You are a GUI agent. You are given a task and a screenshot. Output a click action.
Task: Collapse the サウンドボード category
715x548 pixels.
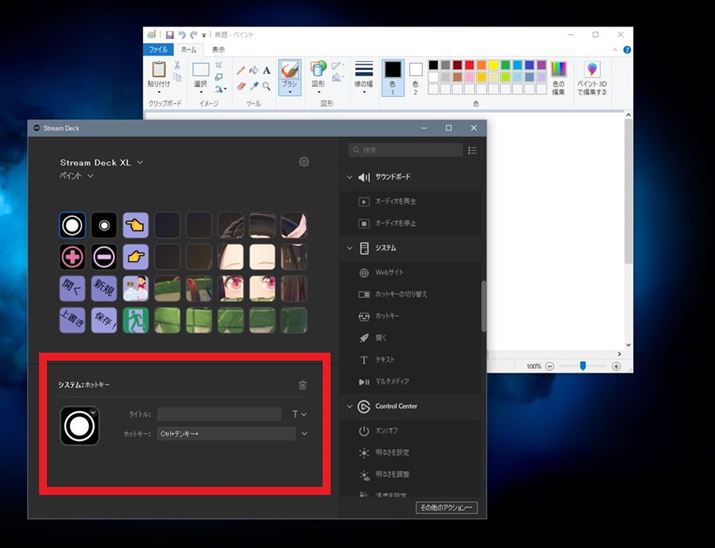349,177
